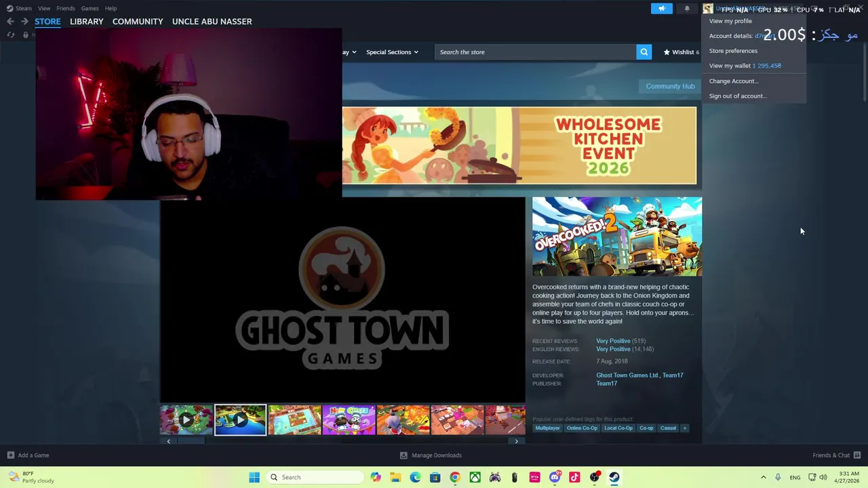Image resolution: width=868 pixels, height=488 pixels.
Task: Click the Multiplayer tag
Action: tap(547, 428)
